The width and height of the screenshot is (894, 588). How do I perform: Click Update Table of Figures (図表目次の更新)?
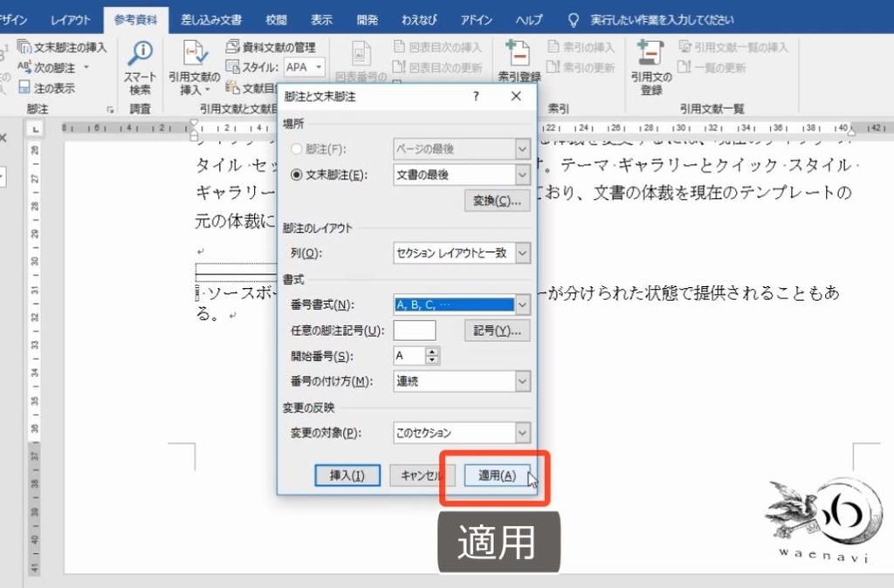coord(438,67)
